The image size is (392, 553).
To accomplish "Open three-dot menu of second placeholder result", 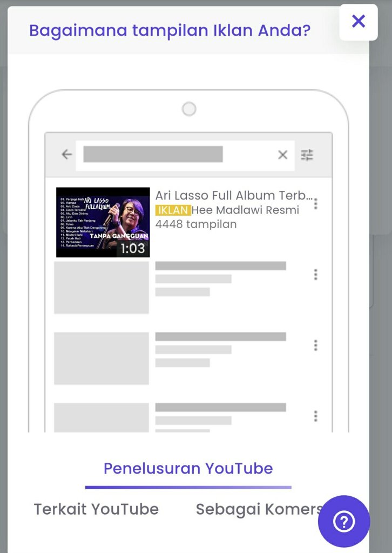I will point(315,345).
